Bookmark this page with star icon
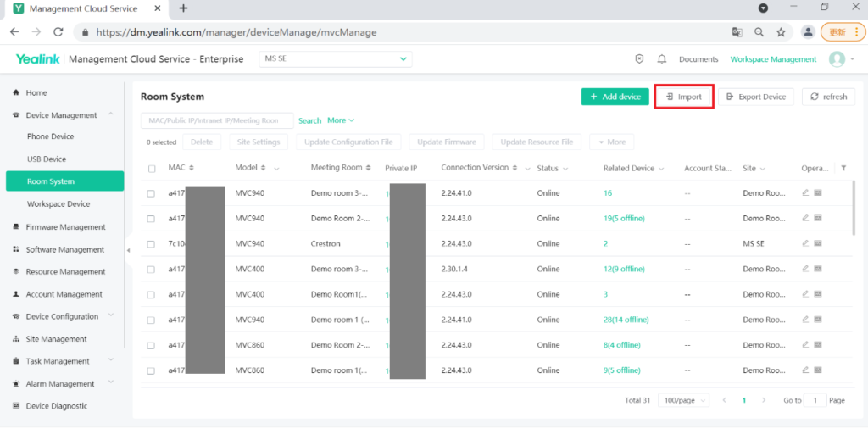This screenshot has height=429, width=868. pyautogui.click(x=781, y=32)
